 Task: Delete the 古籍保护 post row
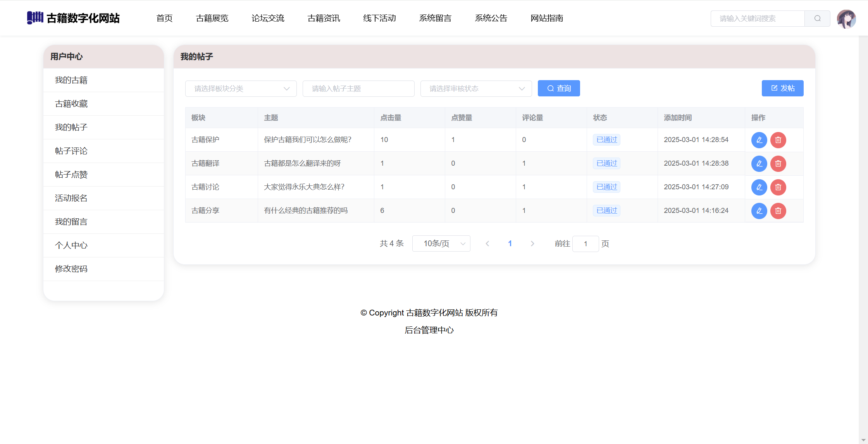coord(778,140)
